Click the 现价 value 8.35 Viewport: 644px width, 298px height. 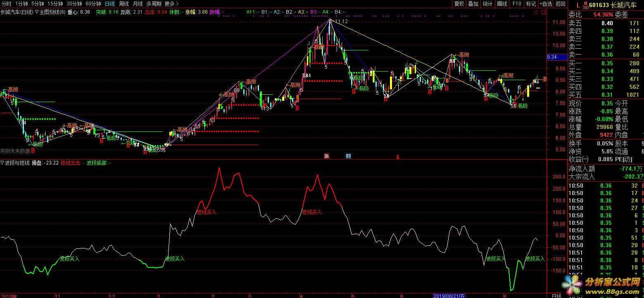point(607,103)
